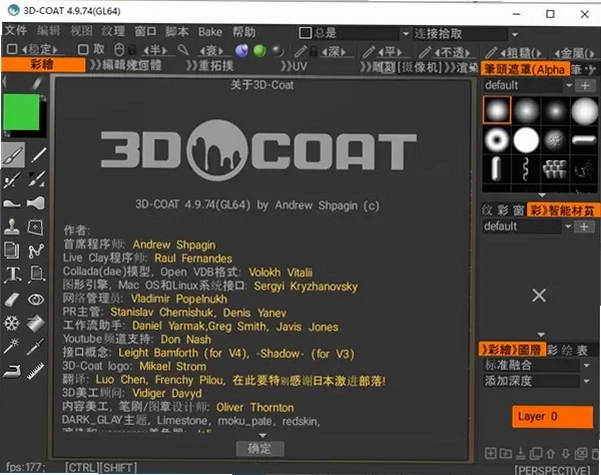This screenshot has height=475, width=601.
Task: Move layer down arrow icon
Action: 566,454
